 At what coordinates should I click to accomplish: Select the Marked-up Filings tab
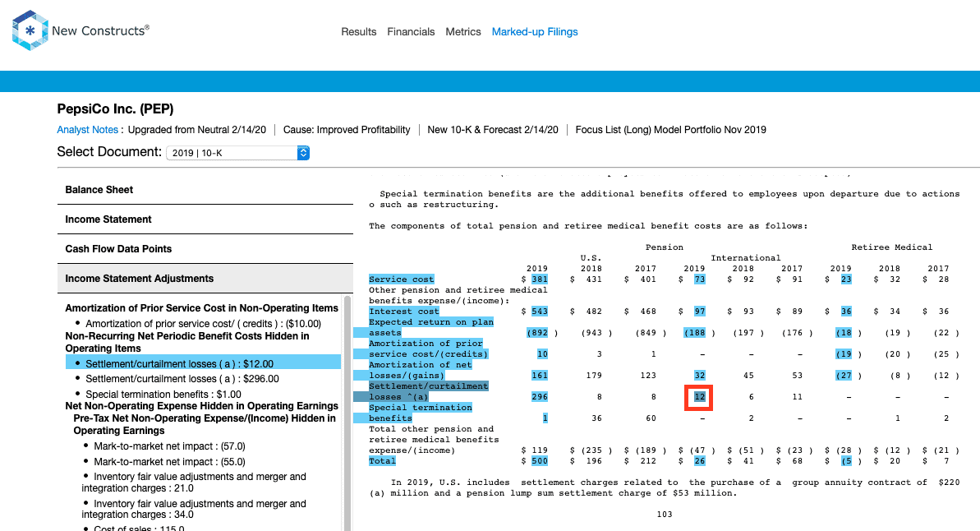535,32
